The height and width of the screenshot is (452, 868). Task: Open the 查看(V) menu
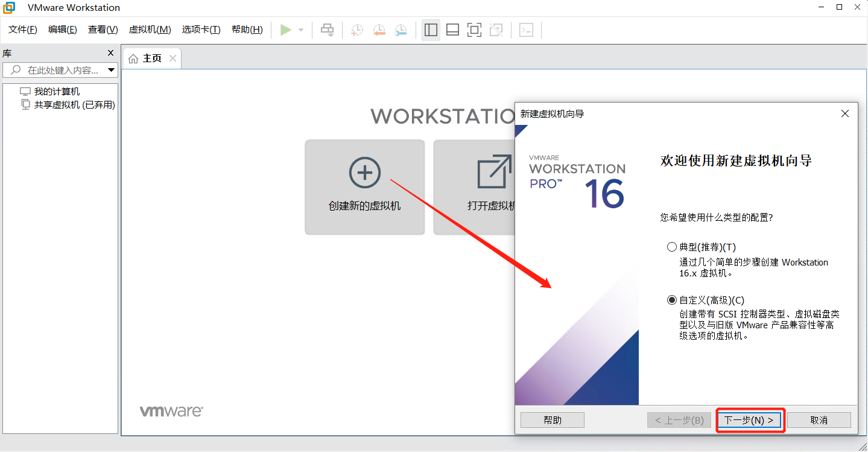pos(103,30)
